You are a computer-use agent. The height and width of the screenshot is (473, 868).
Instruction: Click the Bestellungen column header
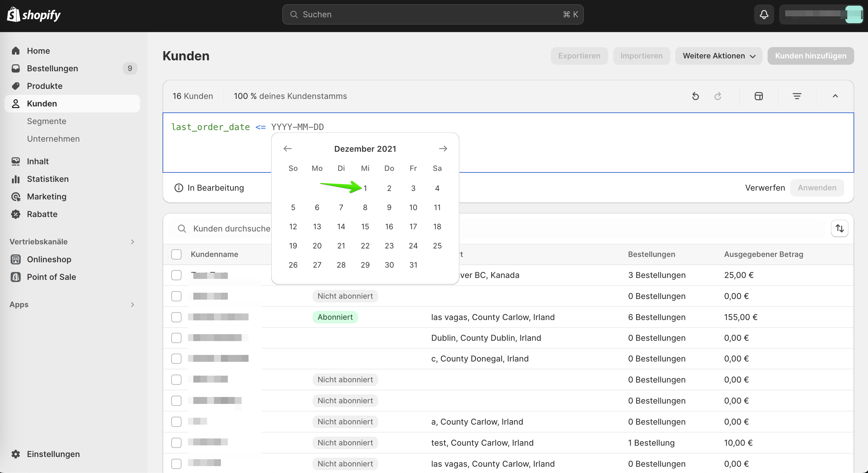click(x=651, y=254)
